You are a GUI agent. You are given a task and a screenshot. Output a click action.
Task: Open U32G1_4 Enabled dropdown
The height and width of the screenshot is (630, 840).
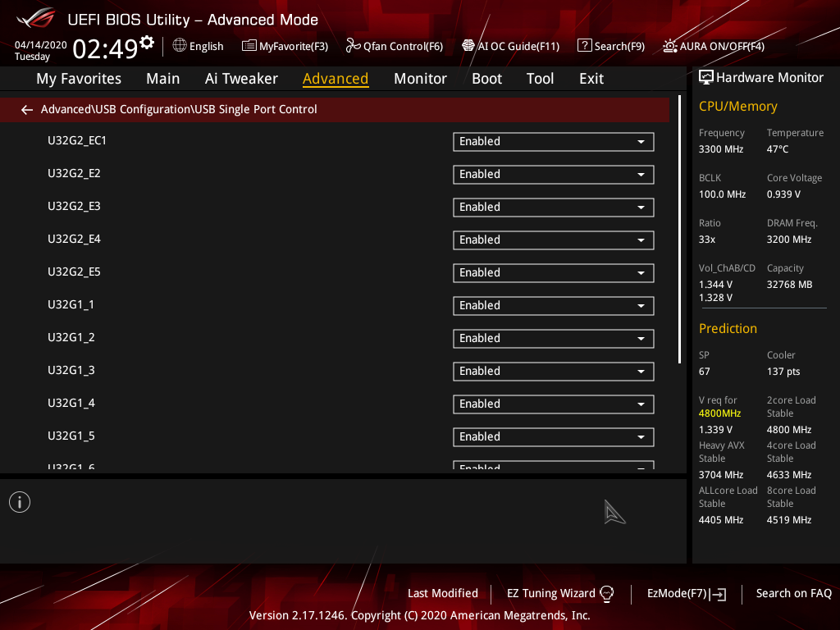554,404
